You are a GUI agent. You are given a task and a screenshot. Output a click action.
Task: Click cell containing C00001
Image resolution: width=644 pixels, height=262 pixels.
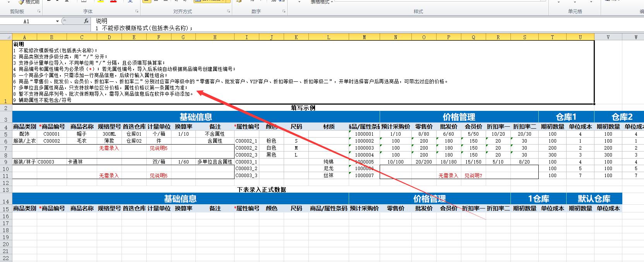point(51,134)
